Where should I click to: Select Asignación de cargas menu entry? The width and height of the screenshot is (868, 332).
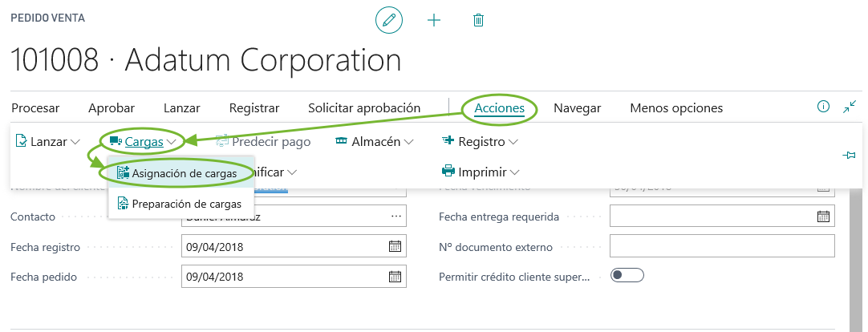[x=181, y=172]
